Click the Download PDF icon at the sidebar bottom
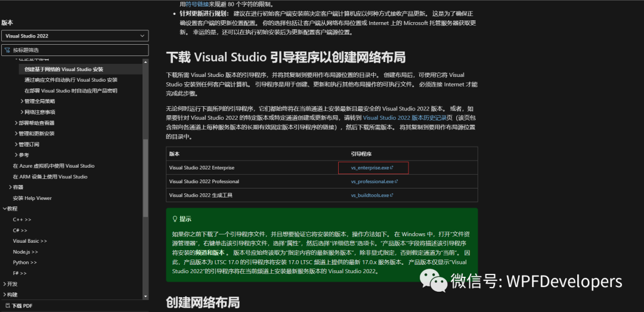This screenshot has height=312, width=644. click(x=7, y=305)
